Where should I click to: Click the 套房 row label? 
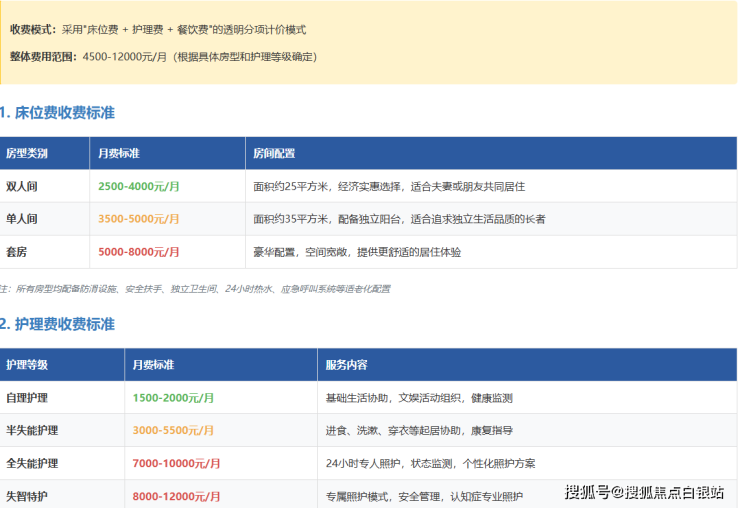tap(17, 252)
